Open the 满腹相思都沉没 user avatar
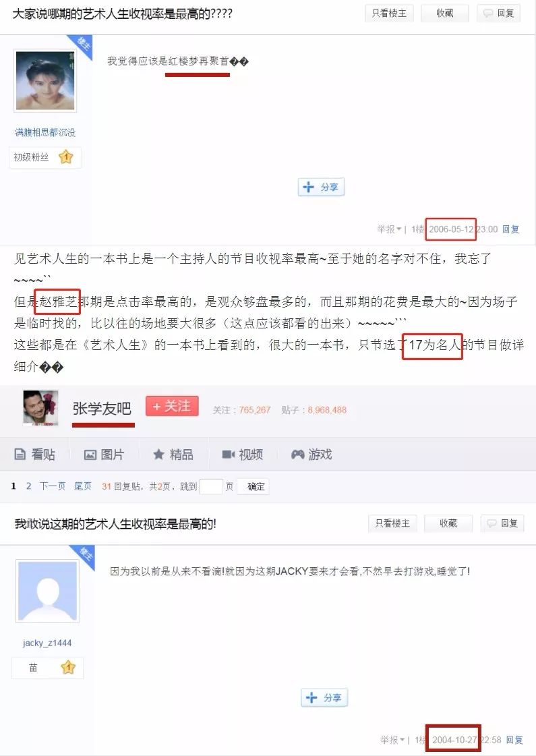This screenshot has height=756, width=536. pos(44,80)
